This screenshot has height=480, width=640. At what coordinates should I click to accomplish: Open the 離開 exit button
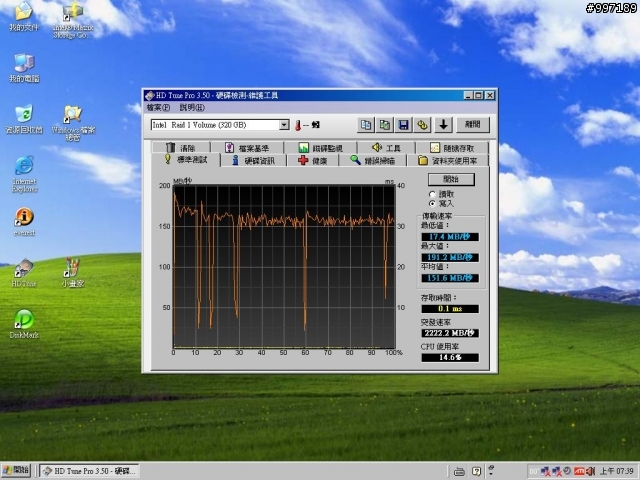click(x=473, y=124)
